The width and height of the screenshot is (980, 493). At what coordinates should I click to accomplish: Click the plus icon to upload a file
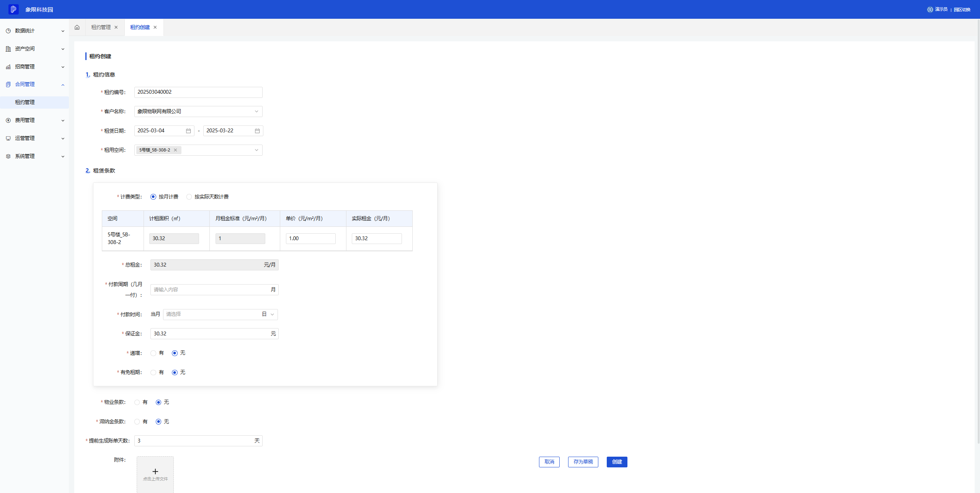(155, 472)
